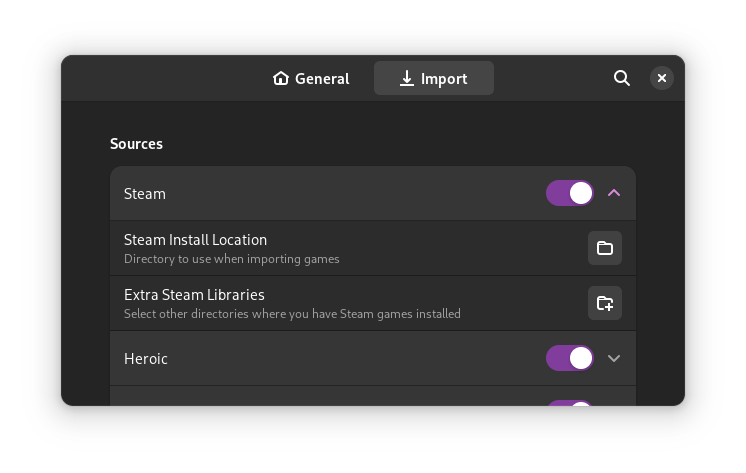
Task: Click 'Select other directories' description text
Action: (292, 314)
